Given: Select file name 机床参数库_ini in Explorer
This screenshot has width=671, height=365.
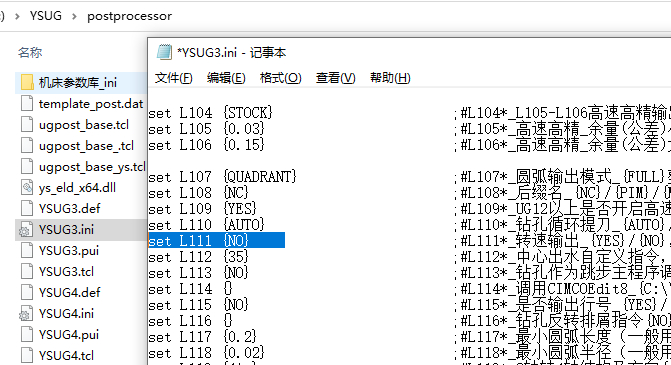Looking at the screenshot, I should (77, 82).
